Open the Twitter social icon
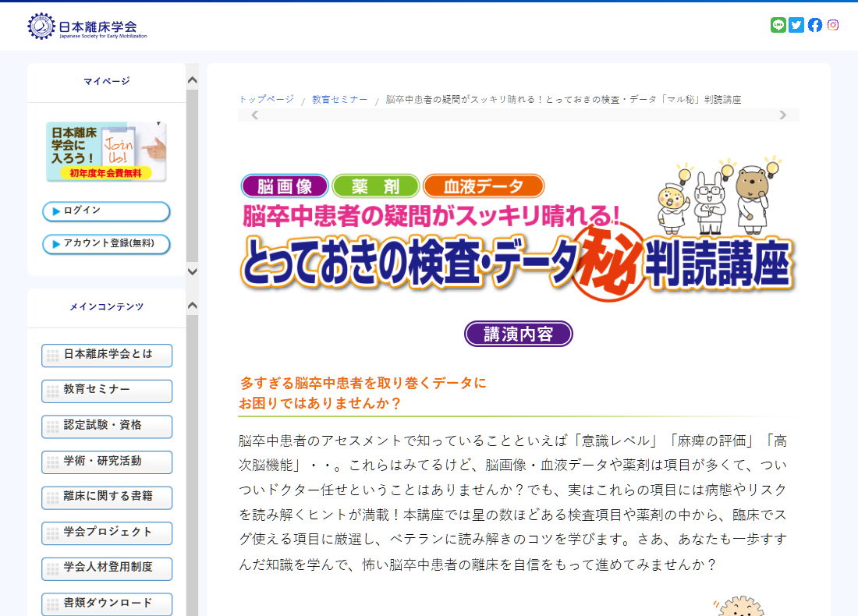The image size is (858, 616). click(796, 25)
